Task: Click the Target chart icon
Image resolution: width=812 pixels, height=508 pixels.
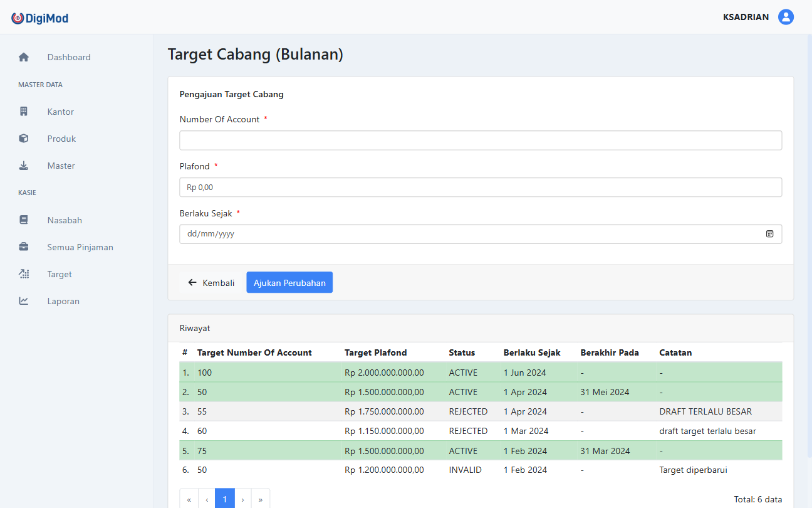Action: coord(24,274)
